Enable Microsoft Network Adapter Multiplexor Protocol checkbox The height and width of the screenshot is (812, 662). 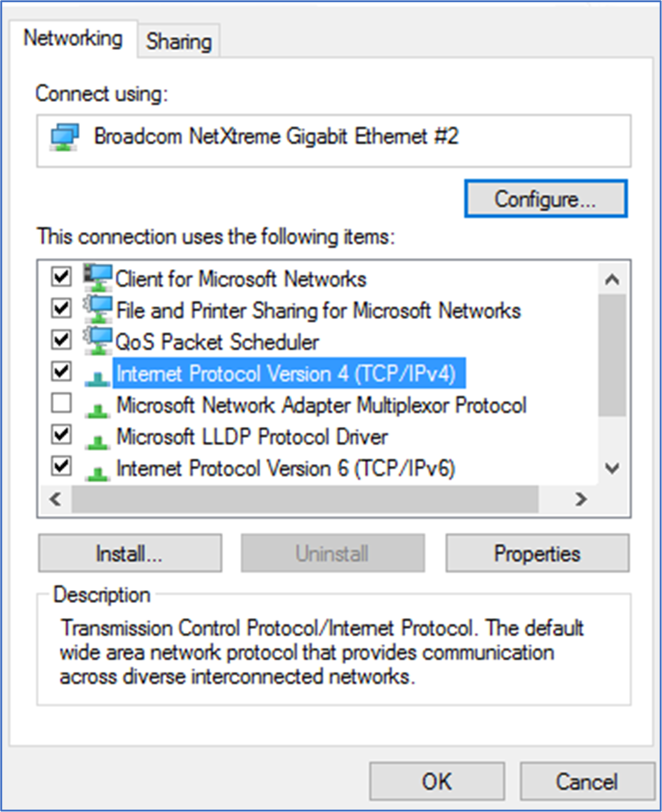tap(61, 403)
